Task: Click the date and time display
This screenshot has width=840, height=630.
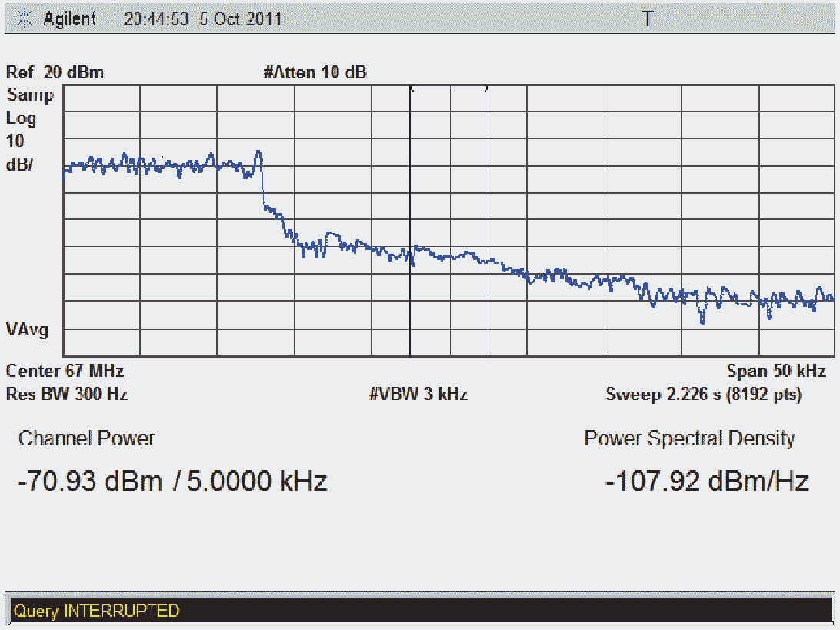Action: coord(202,19)
